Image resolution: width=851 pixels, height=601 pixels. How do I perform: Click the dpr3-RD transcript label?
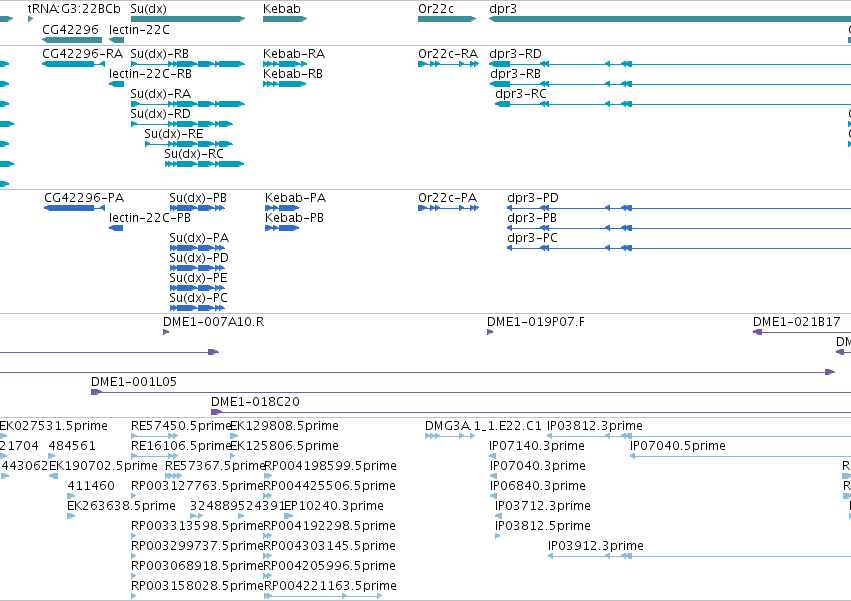516,54
